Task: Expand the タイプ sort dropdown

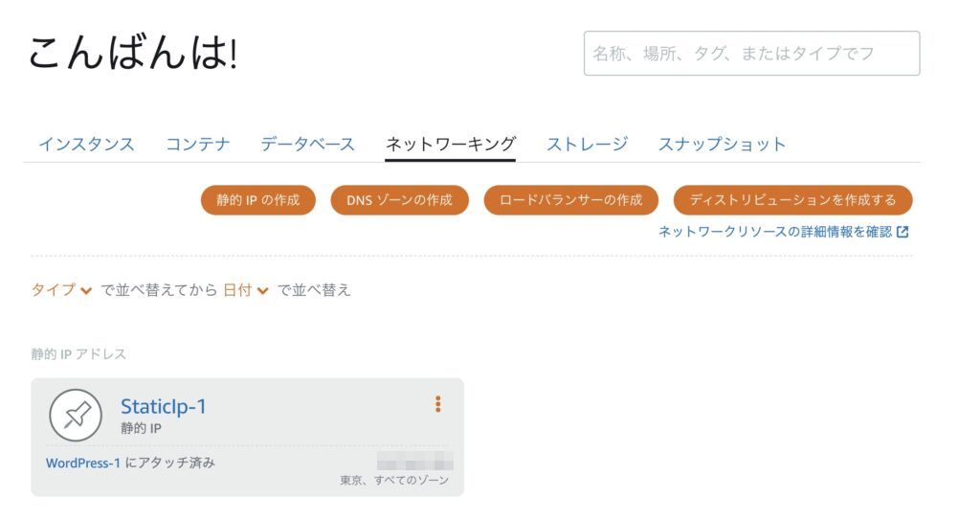Action: coord(61,290)
